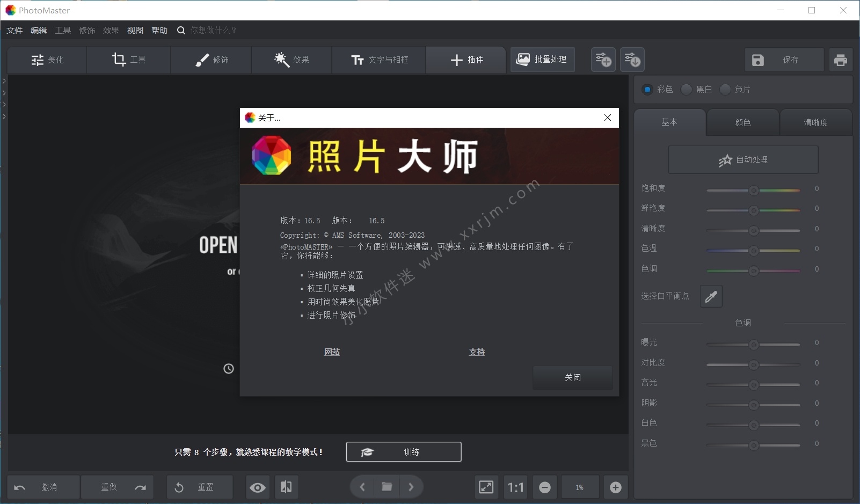Click the magnifier search icon in menu bar

[181, 30]
